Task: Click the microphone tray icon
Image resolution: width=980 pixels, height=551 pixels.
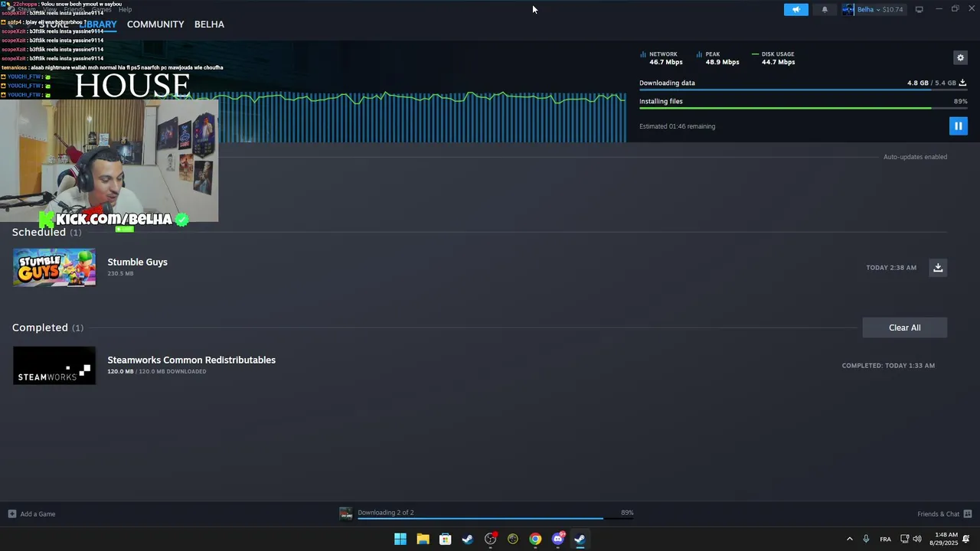Action: point(866,539)
